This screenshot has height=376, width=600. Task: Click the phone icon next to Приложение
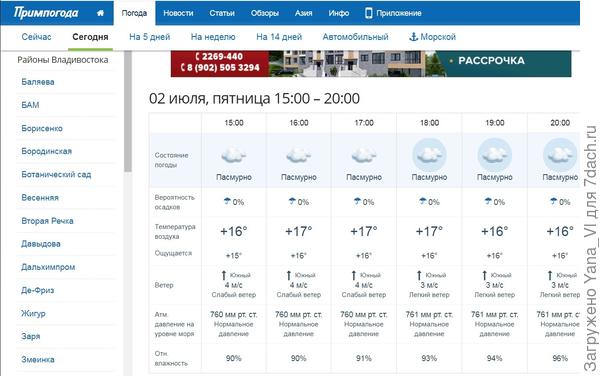pos(368,13)
